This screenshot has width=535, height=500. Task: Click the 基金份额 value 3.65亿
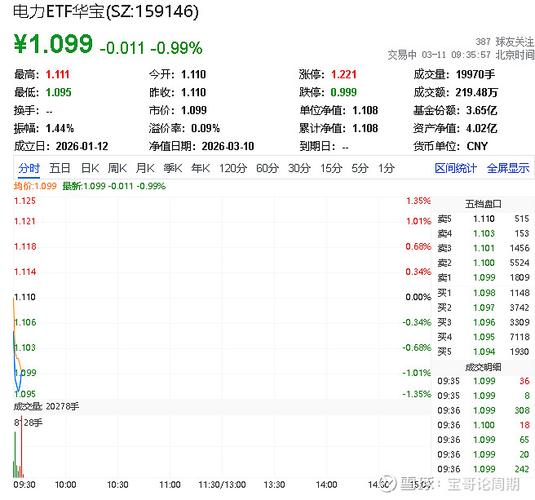click(481, 110)
